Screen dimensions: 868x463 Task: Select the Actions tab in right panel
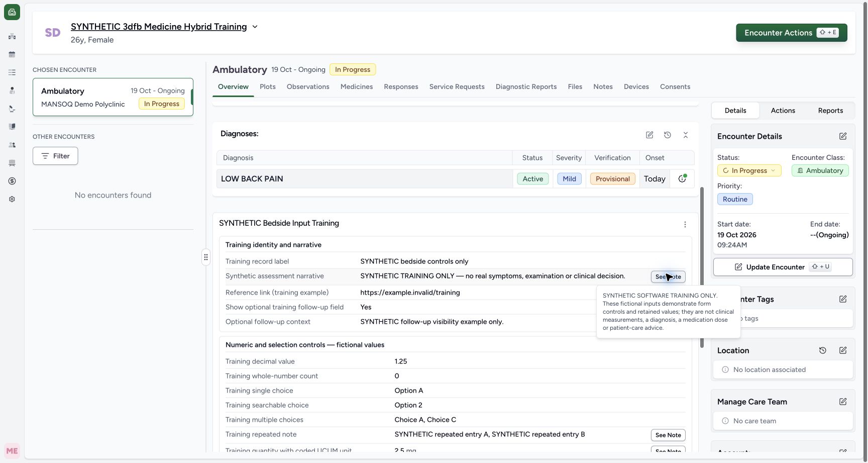click(783, 111)
